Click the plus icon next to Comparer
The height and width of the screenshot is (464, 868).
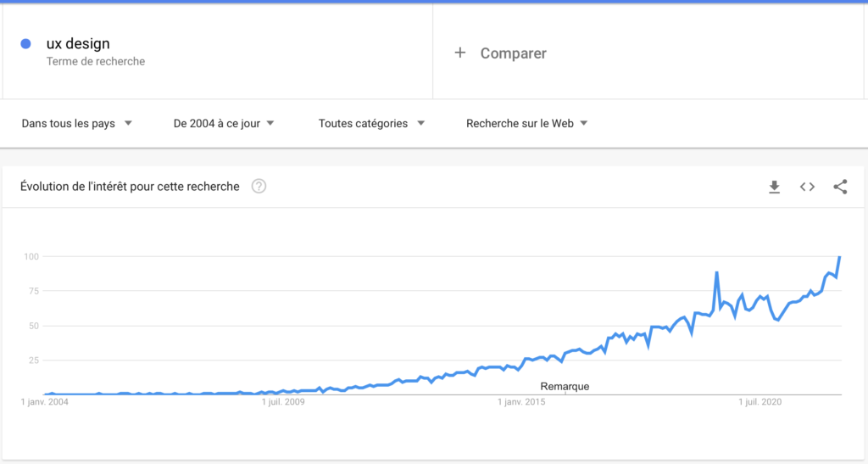coord(460,53)
